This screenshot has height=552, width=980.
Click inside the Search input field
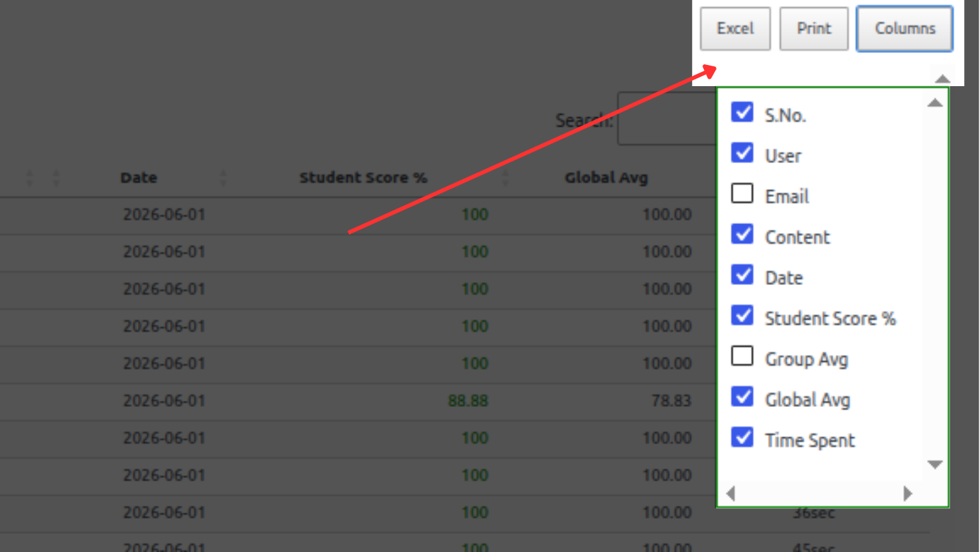(x=667, y=119)
